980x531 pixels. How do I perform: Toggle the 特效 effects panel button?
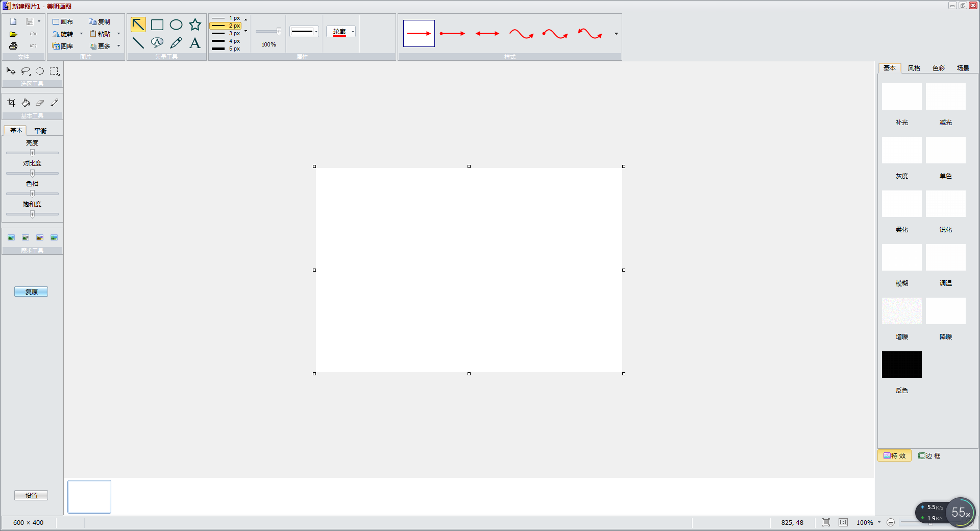(x=894, y=455)
